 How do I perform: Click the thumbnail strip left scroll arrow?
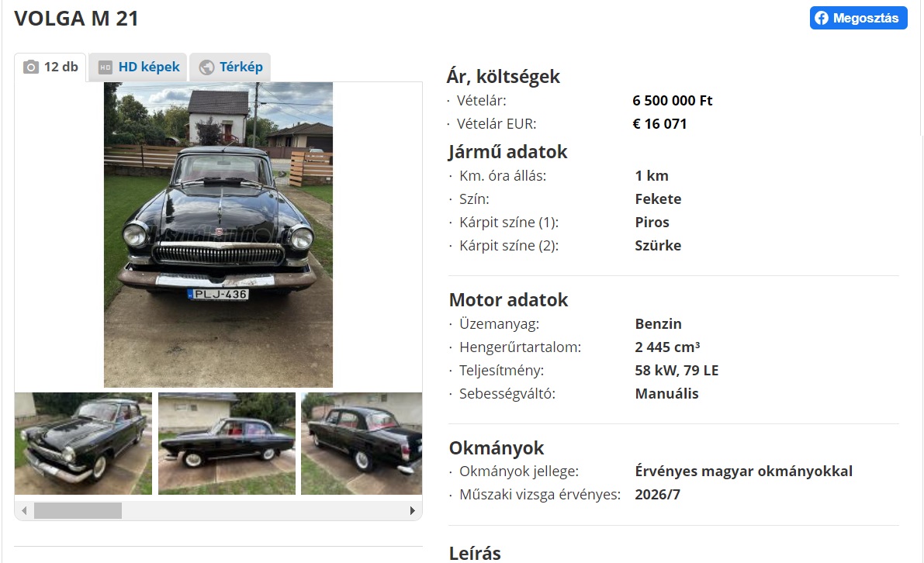coord(24,510)
